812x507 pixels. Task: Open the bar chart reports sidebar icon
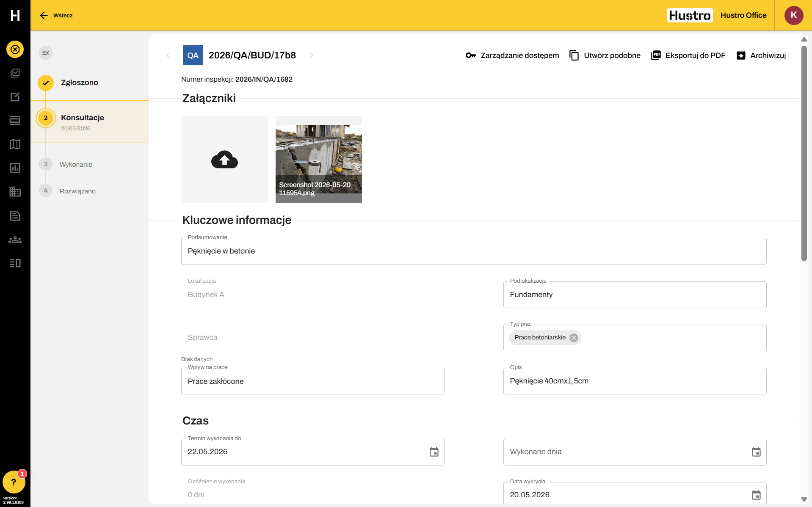(15, 168)
